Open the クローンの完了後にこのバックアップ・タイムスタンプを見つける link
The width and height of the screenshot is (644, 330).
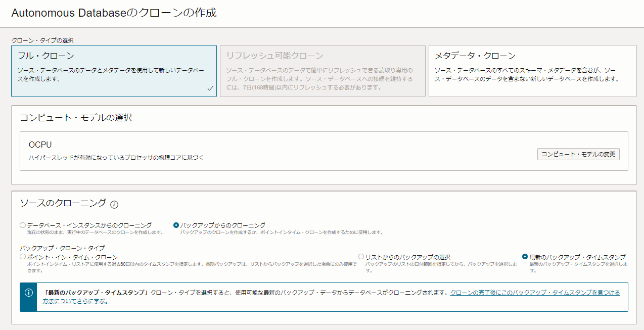tap(535, 293)
